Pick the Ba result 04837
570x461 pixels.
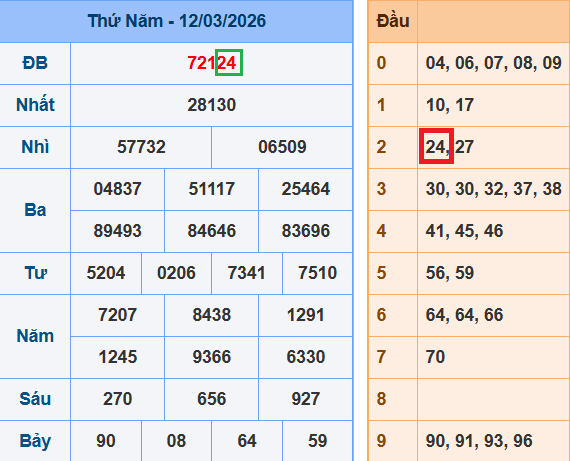pyautogui.click(x=117, y=189)
